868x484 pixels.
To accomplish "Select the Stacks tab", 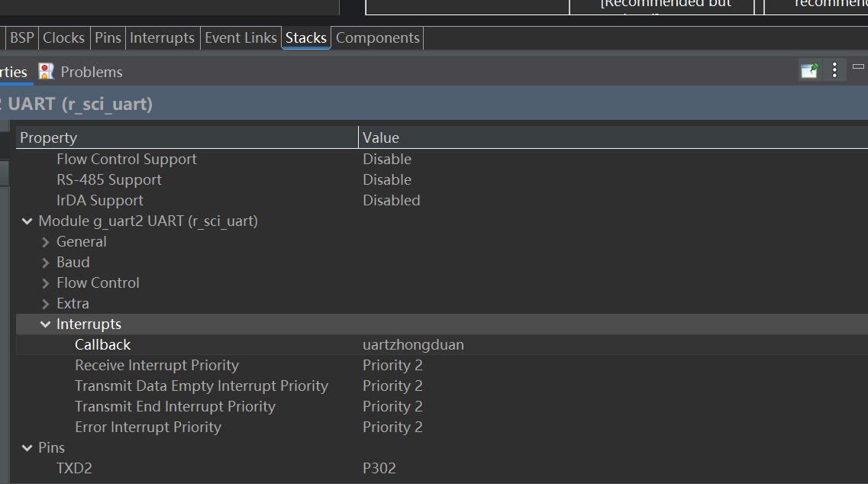I will click(x=306, y=37).
